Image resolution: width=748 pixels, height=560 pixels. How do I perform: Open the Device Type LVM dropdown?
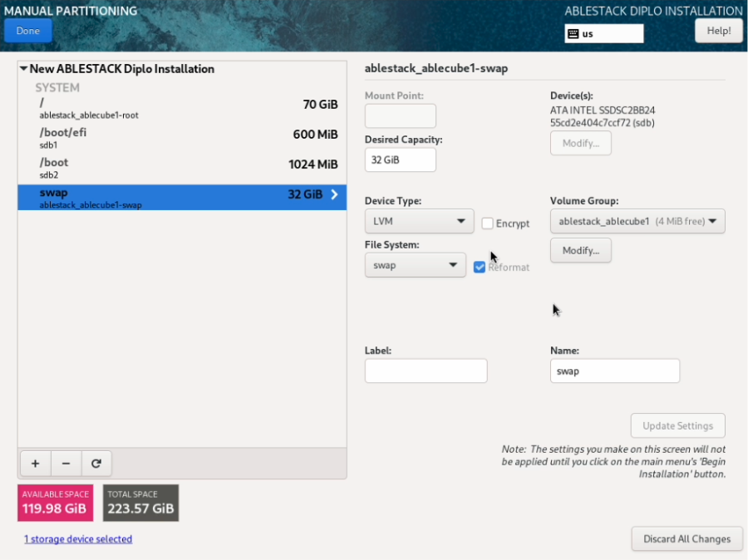pyautogui.click(x=419, y=222)
